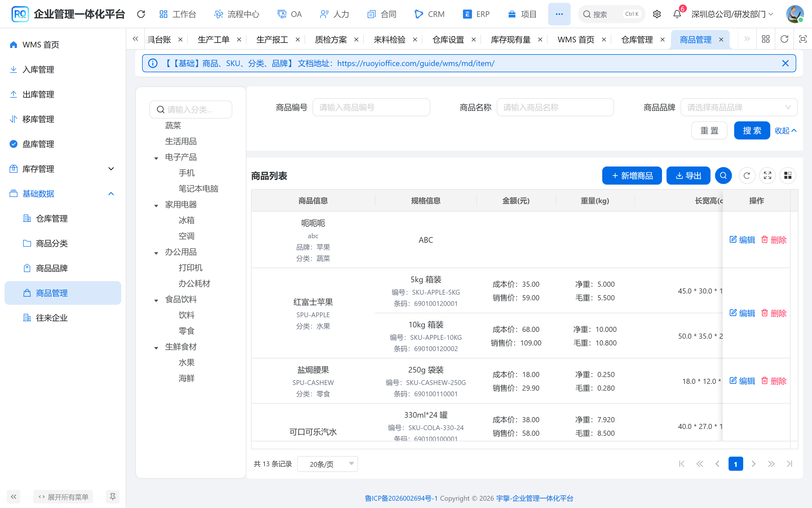The width and height of the screenshot is (812, 508).
Task: Click the tab bar reload page icon
Action: (784, 39)
